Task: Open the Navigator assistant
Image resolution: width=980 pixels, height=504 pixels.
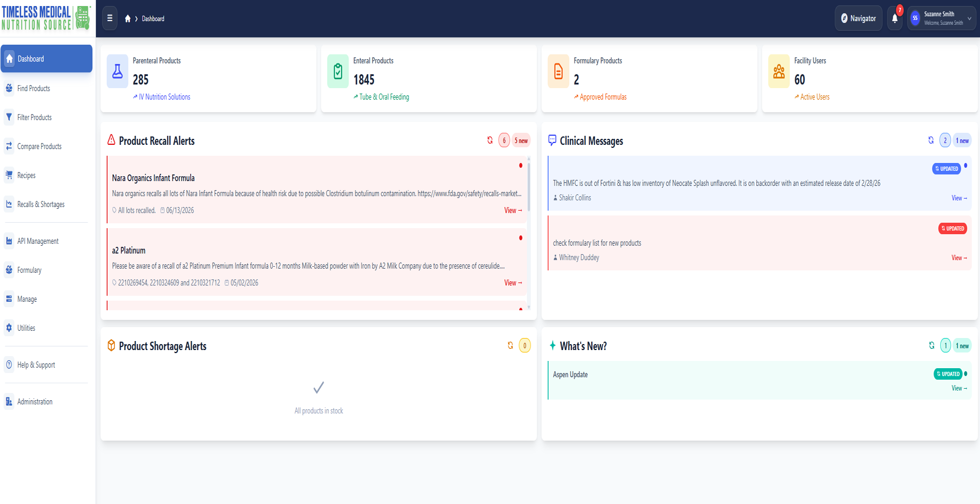Action: pyautogui.click(x=859, y=18)
